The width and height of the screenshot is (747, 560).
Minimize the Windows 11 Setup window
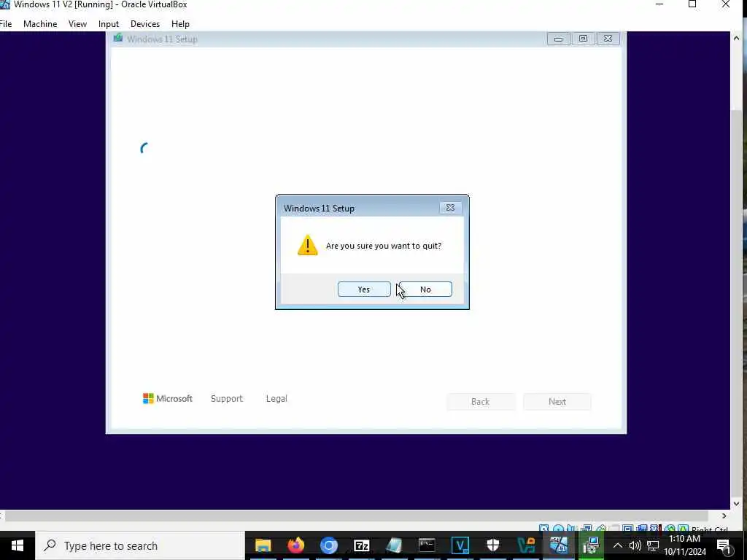tap(558, 39)
